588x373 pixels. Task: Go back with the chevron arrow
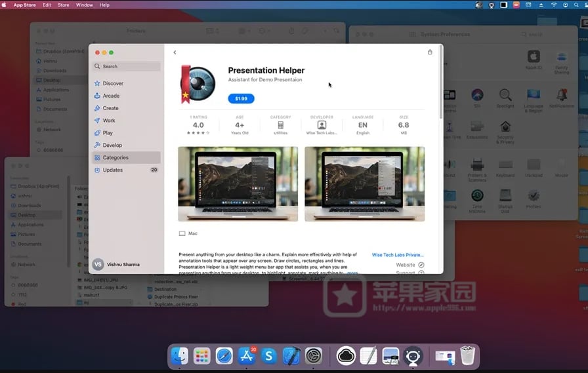tap(175, 52)
